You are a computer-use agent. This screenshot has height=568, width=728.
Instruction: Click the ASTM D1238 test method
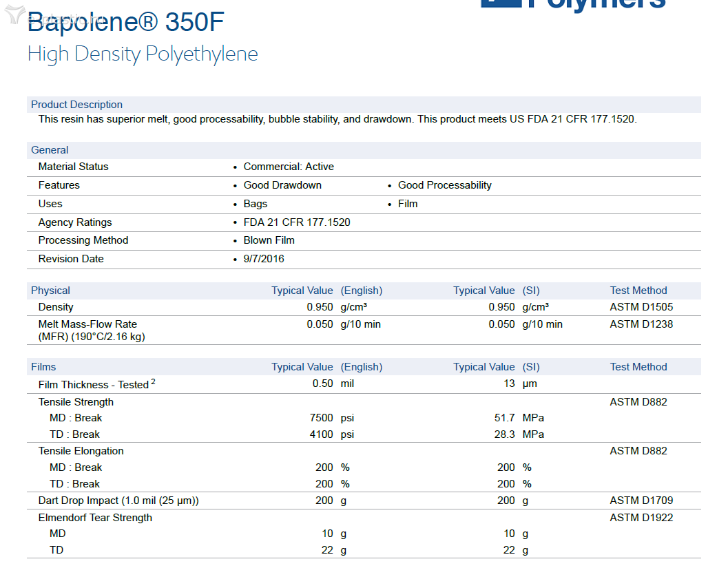click(x=641, y=324)
